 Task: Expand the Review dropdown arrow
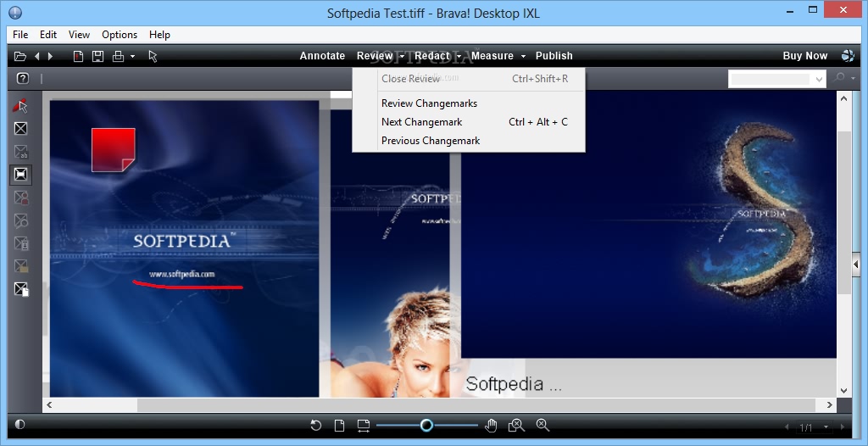402,56
